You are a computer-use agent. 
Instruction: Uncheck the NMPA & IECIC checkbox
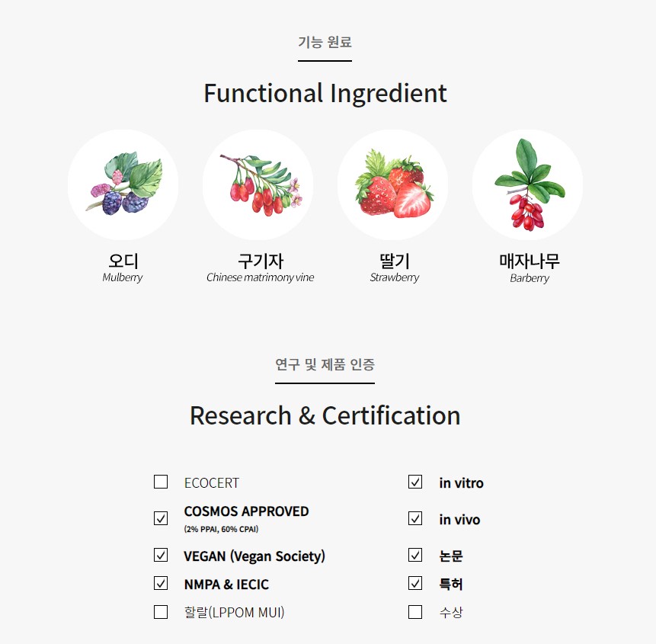[x=161, y=583]
